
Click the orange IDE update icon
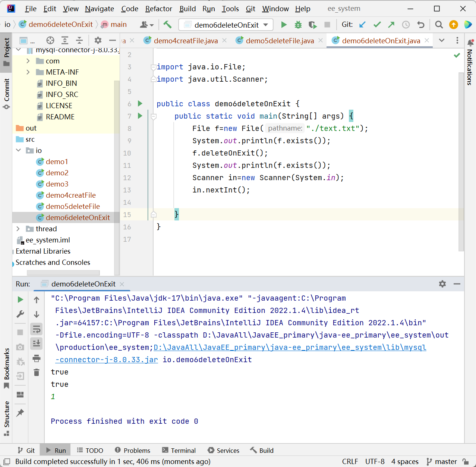tap(454, 25)
